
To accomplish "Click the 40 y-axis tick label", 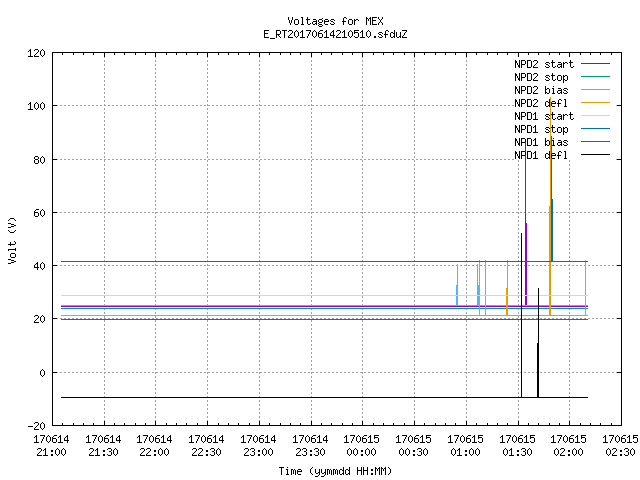I will click(x=39, y=266).
